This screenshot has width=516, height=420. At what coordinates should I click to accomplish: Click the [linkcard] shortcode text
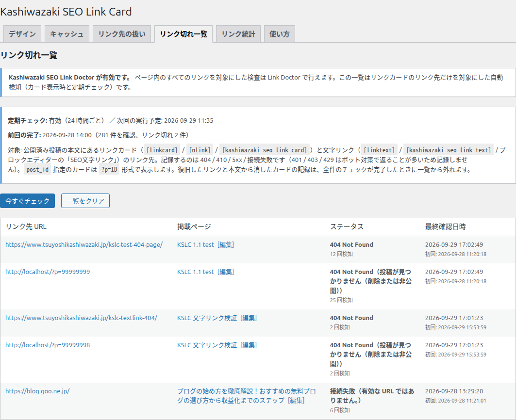(x=162, y=150)
